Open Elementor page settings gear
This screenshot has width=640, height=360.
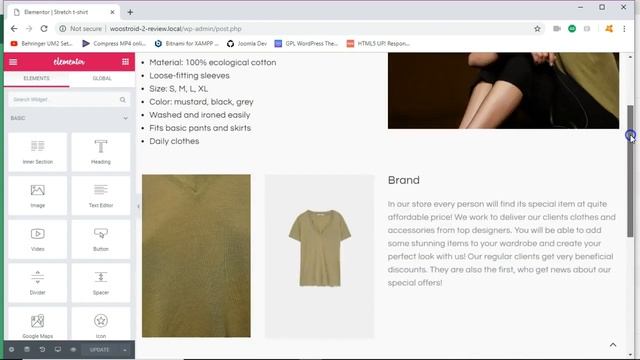(x=11, y=350)
